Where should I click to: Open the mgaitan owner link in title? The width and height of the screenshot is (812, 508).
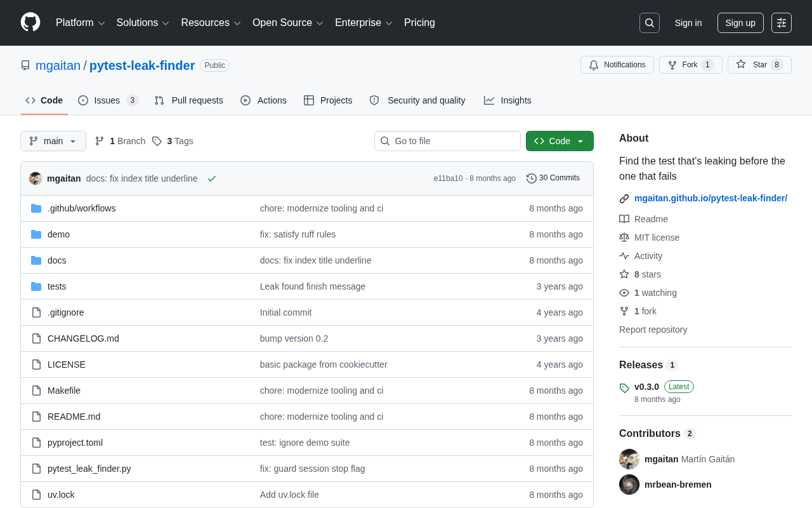coord(58,65)
